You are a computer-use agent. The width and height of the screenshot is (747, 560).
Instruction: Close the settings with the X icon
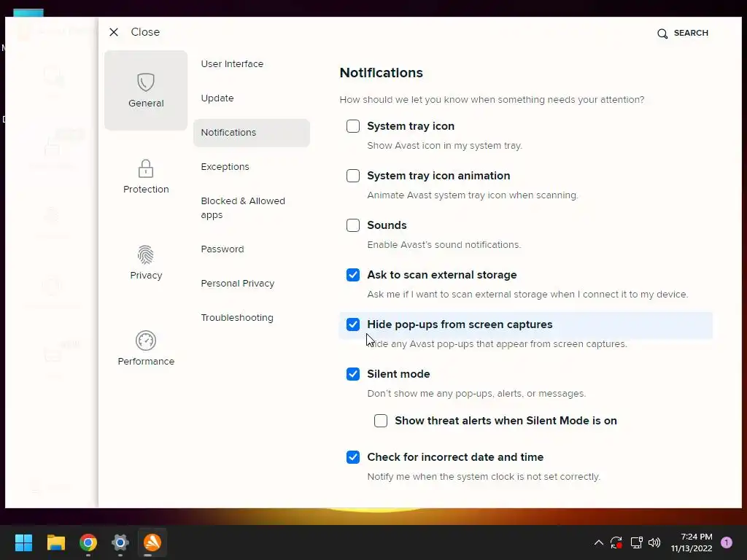click(x=113, y=32)
